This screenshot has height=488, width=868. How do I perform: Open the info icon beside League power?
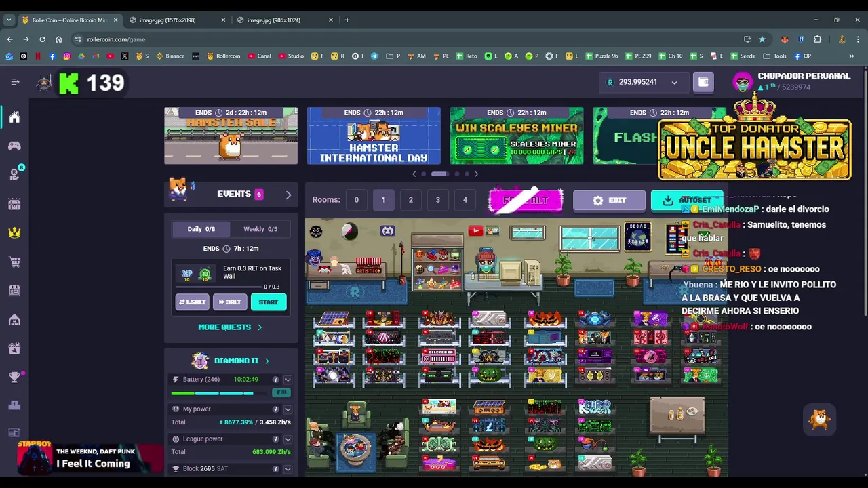275,439
